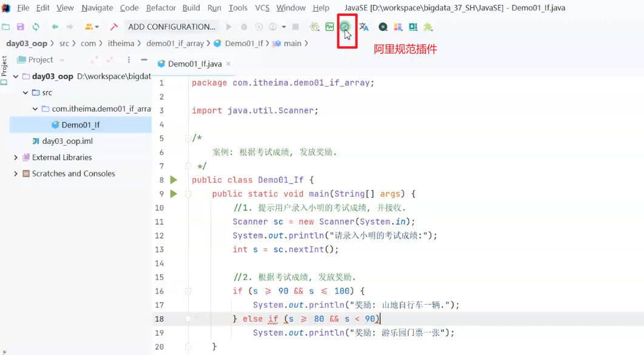Click the Run play icon in toolbar
644x355 pixels.
pyautogui.click(x=229, y=27)
